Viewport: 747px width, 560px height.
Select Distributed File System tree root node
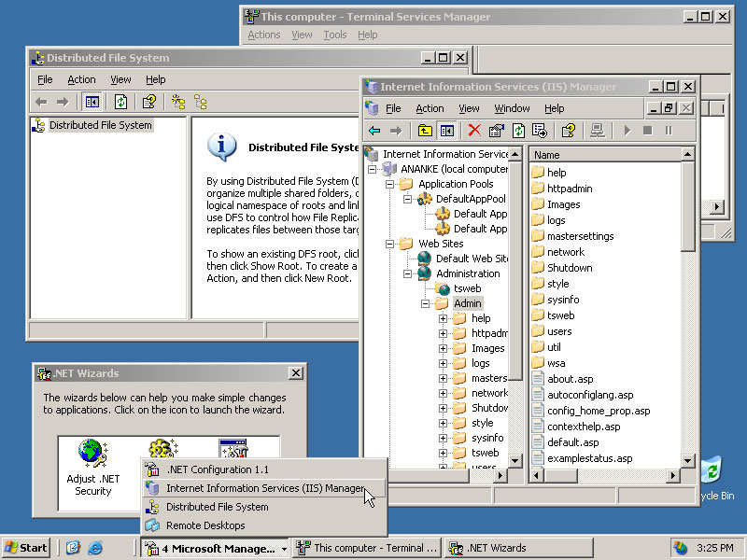pos(101,125)
